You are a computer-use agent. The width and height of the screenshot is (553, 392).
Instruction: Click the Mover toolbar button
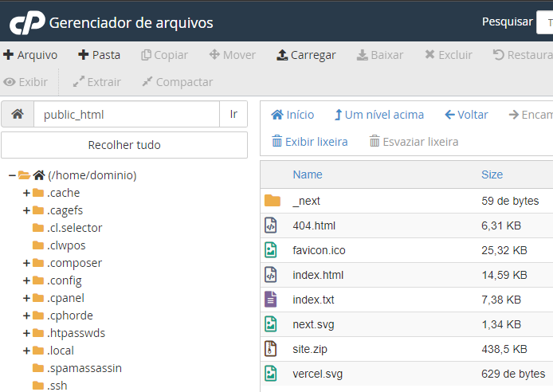(x=233, y=55)
